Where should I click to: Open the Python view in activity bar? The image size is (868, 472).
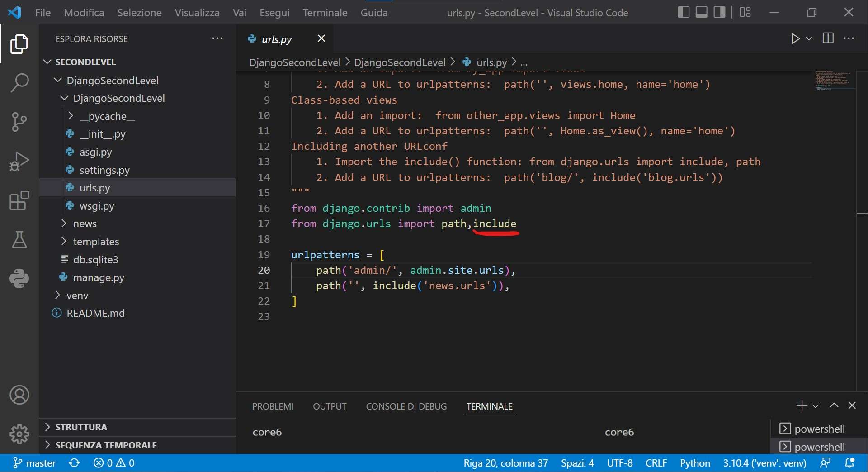[19, 278]
